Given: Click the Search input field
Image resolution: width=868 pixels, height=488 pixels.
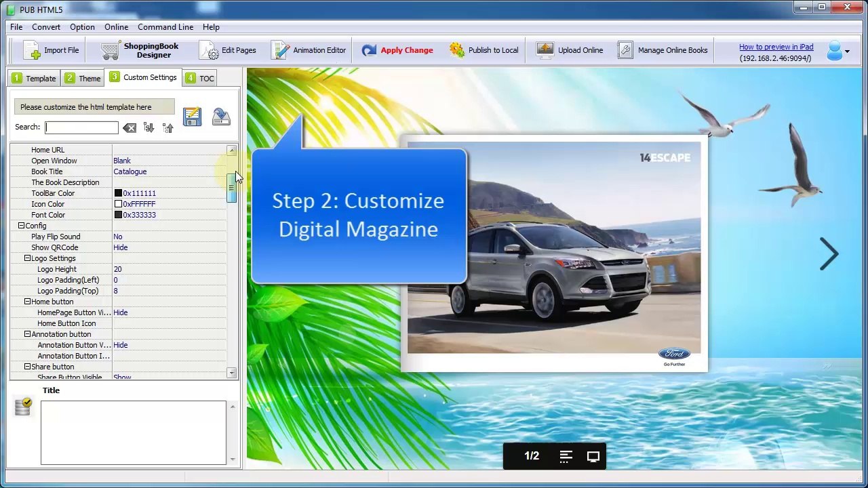Looking at the screenshot, I should (81, 127).
